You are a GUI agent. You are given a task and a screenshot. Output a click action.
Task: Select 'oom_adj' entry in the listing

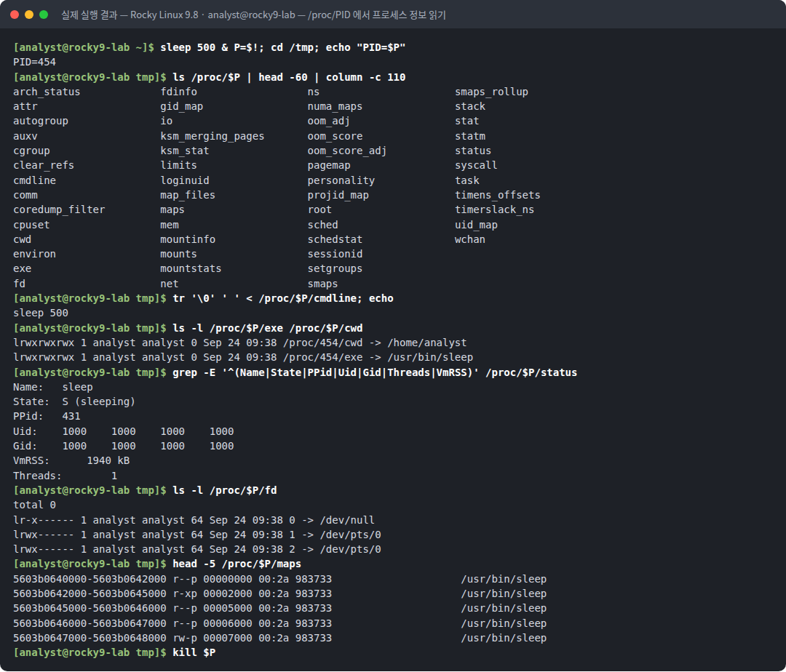(x=329, y=121)
